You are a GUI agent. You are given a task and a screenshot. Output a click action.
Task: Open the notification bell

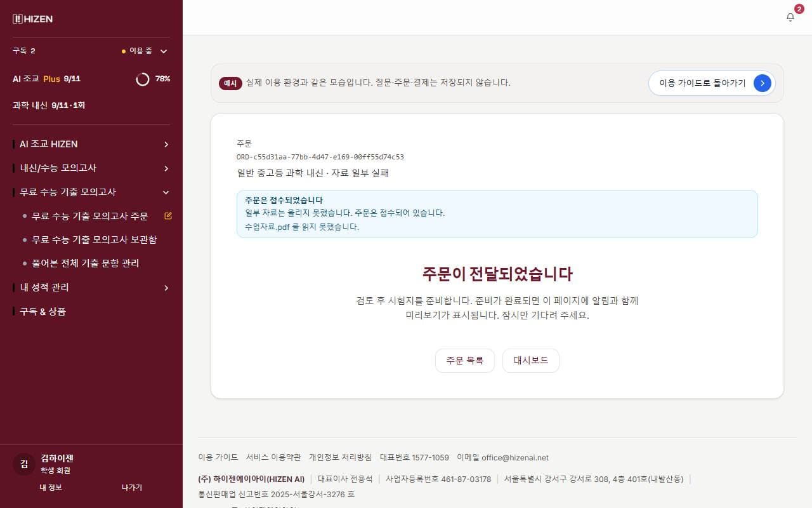pyautogui.click(x=790, y=17)
